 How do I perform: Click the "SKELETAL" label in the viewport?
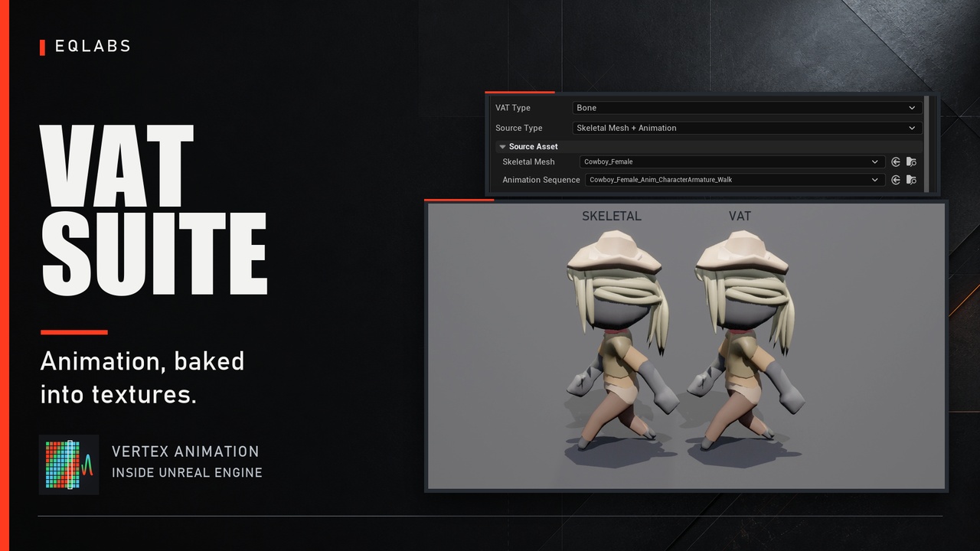point(612,216)
